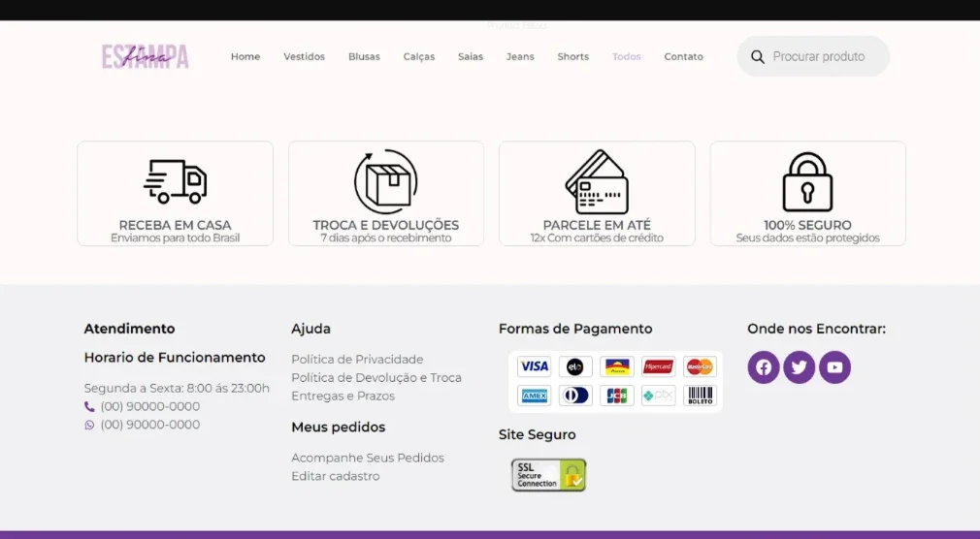This screenshot has height=539, width=980.
Task: Open Política de Privacidade link
Action: click(357, 359)
